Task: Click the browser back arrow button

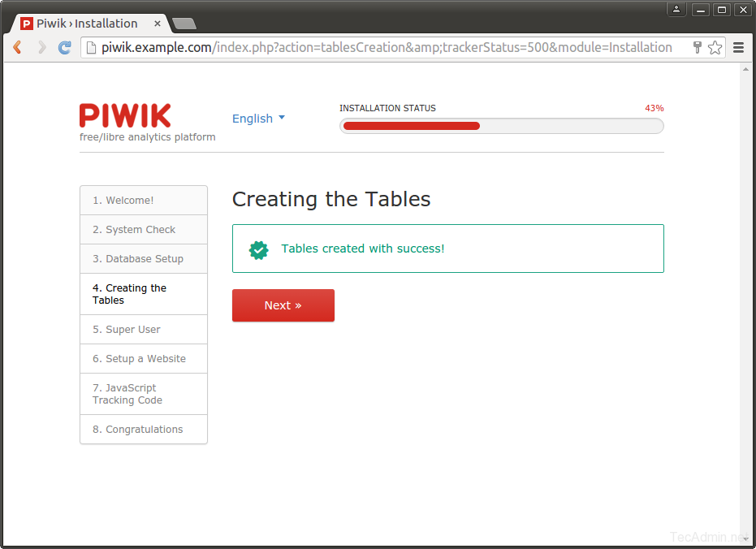Action: 17,48
